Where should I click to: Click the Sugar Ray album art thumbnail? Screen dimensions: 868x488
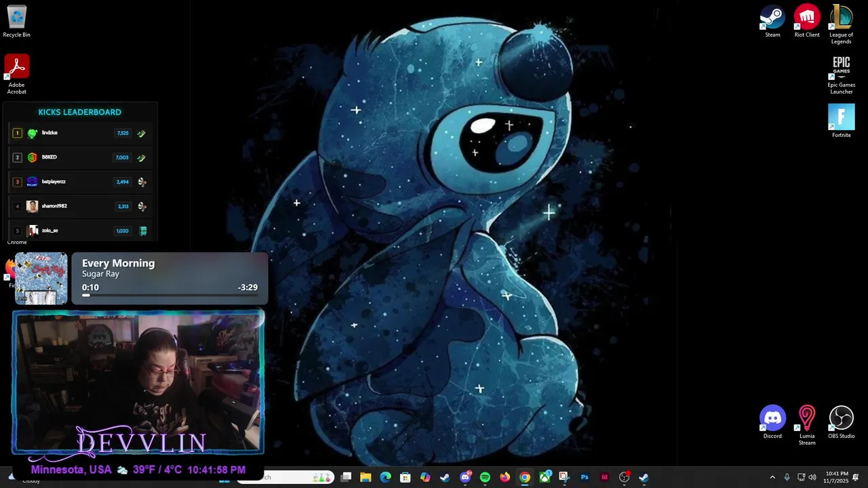(x=41, y=279)
